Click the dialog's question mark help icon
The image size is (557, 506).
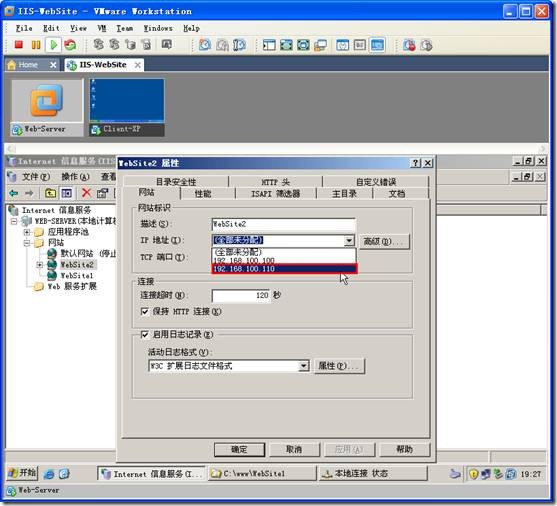click(x=415, y=163)
